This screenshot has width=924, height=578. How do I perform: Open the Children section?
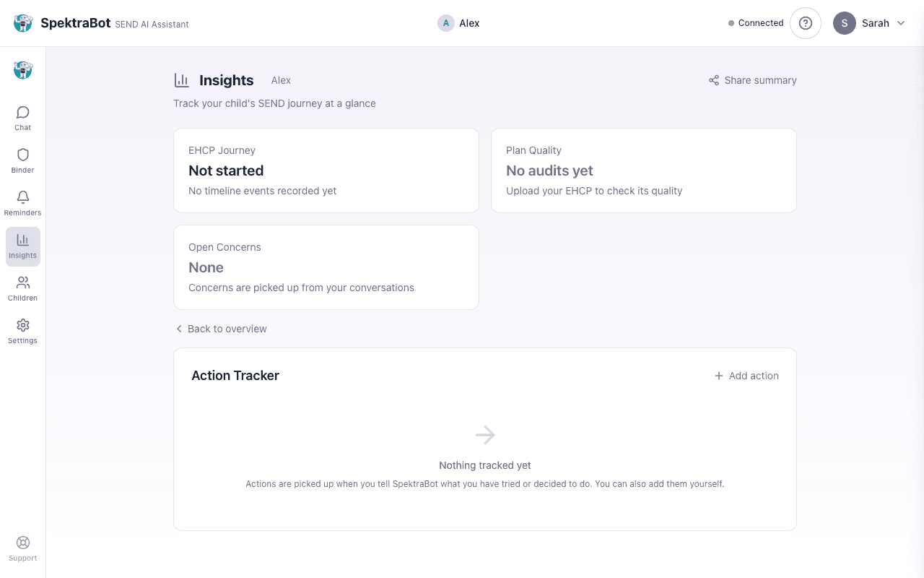tap(22, 287)
